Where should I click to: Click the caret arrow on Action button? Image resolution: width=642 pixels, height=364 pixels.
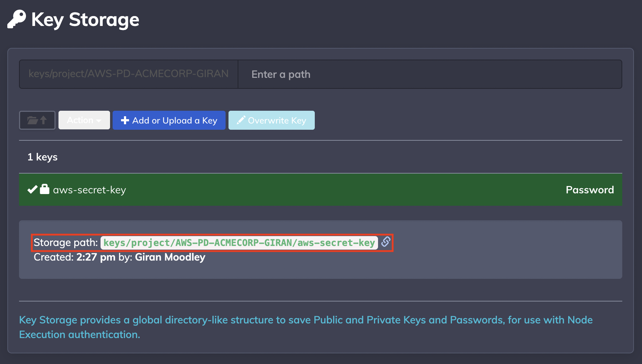(99, 121)
